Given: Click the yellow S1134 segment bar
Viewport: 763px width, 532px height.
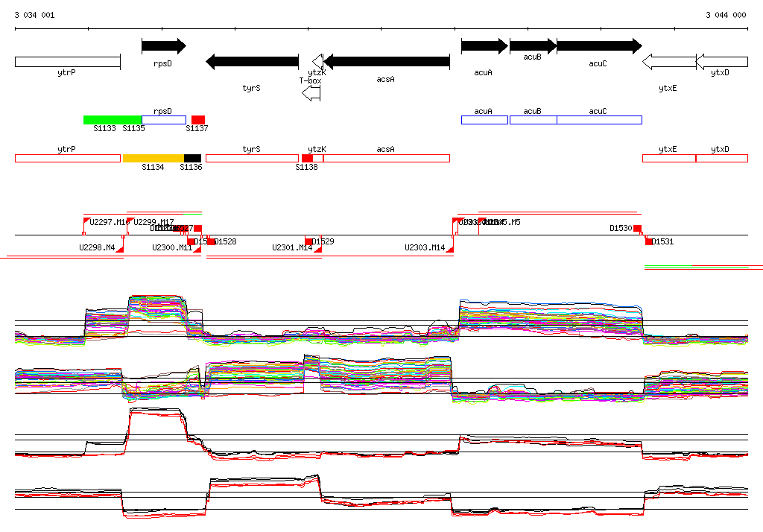Looking at the screenshot, I should click(153, 158).
